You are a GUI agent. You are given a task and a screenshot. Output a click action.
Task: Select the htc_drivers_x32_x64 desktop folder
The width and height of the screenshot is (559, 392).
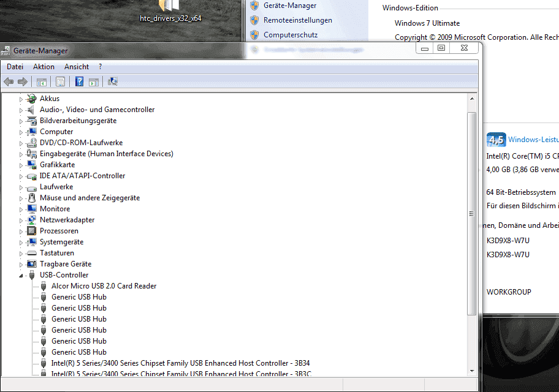(170, 12)
